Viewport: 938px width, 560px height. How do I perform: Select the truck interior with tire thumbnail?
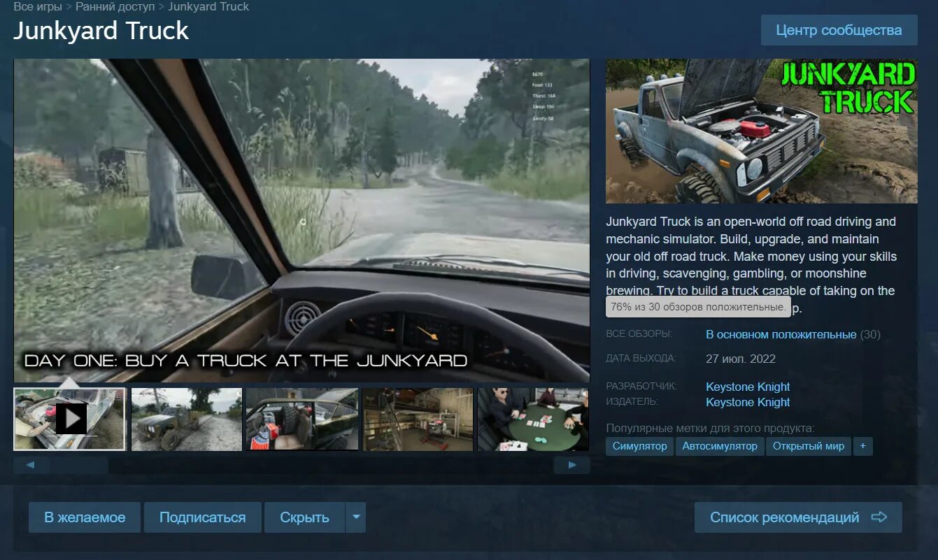[301, 419]
